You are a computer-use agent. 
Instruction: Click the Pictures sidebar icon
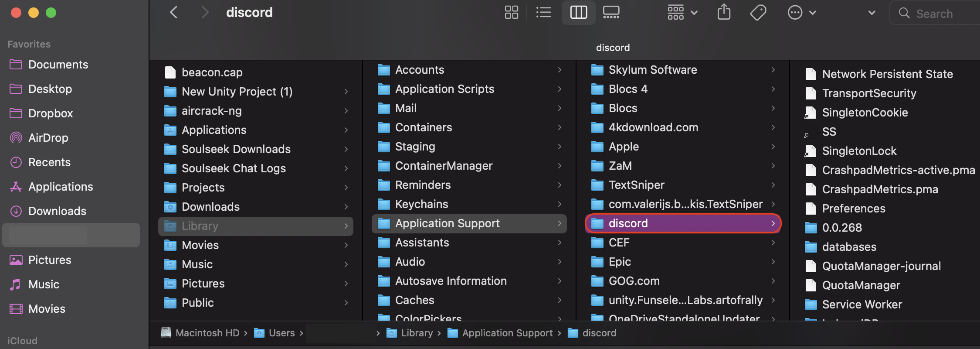16,260
